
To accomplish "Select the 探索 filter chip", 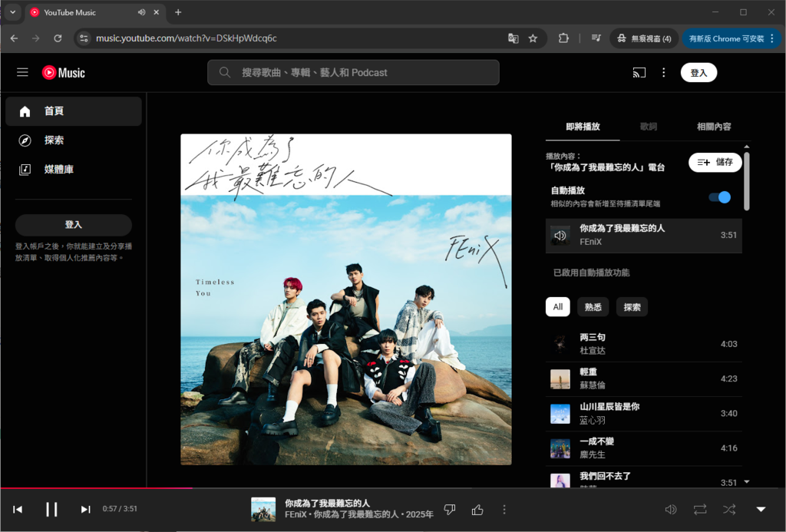I will (x=632, y=307).
